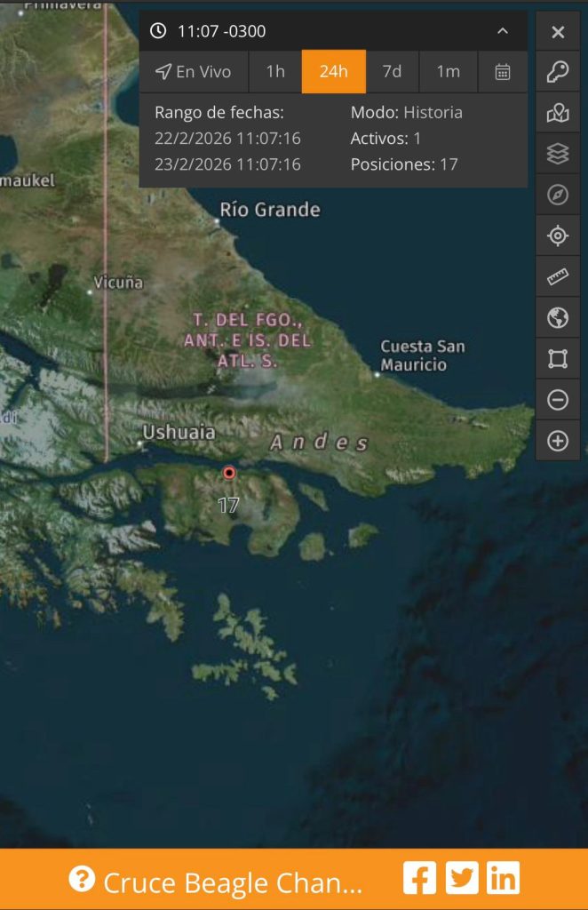Select the bounding box area tool
588x910 pixels.
click(557, 359)
